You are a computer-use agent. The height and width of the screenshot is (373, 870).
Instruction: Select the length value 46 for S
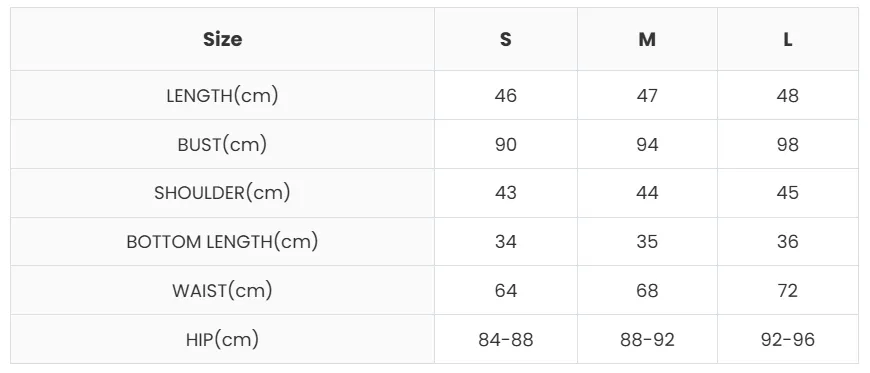[x=505, y=95]
